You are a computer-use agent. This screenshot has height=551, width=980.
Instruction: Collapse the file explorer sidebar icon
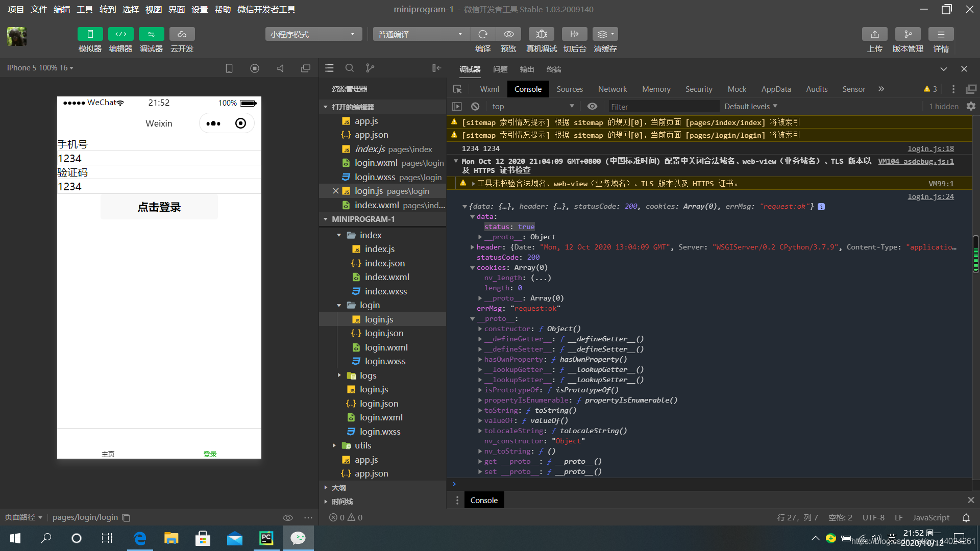tap(436, 68)
